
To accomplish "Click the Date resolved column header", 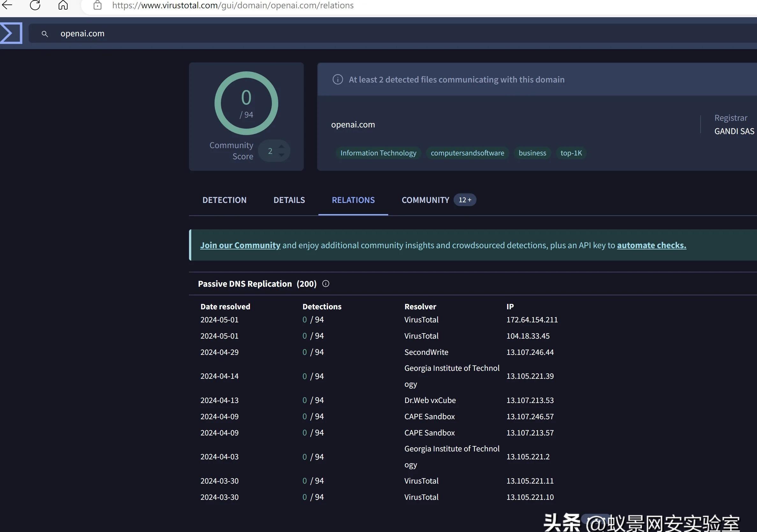I will click(x=225, y=306).
